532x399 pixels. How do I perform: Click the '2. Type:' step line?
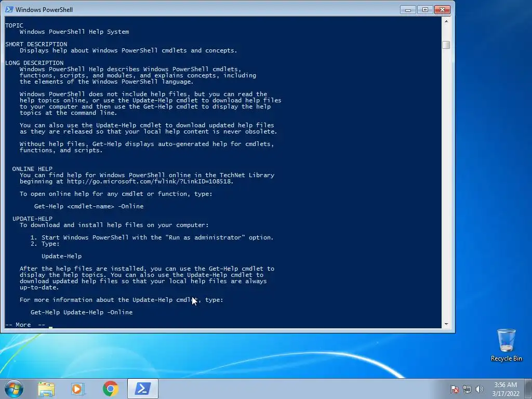coord(45,244)
